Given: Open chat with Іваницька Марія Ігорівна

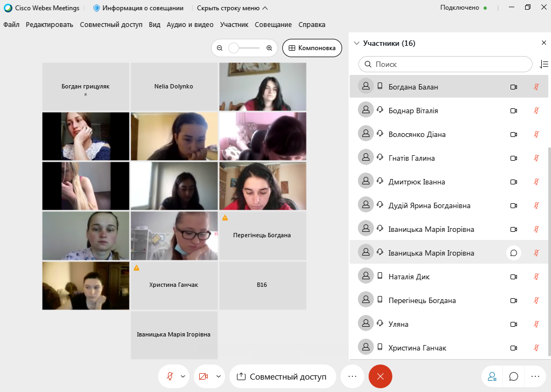Looking at the screenshot, I should click(x=513, y=253).
